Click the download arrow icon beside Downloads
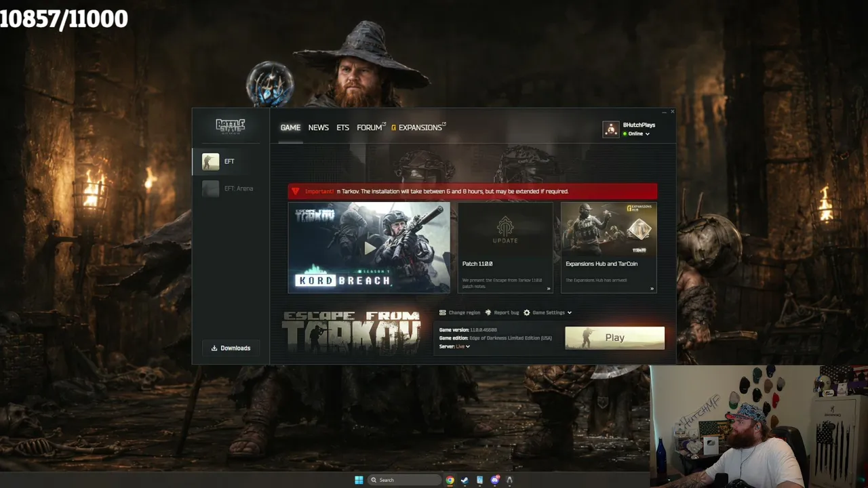The image size is (868, 488). [214, 348]
